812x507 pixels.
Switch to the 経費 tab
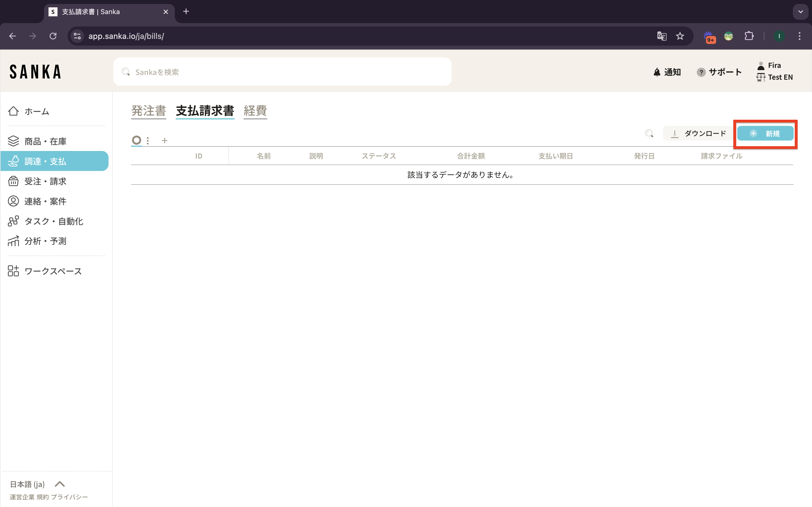coord(255,111)
